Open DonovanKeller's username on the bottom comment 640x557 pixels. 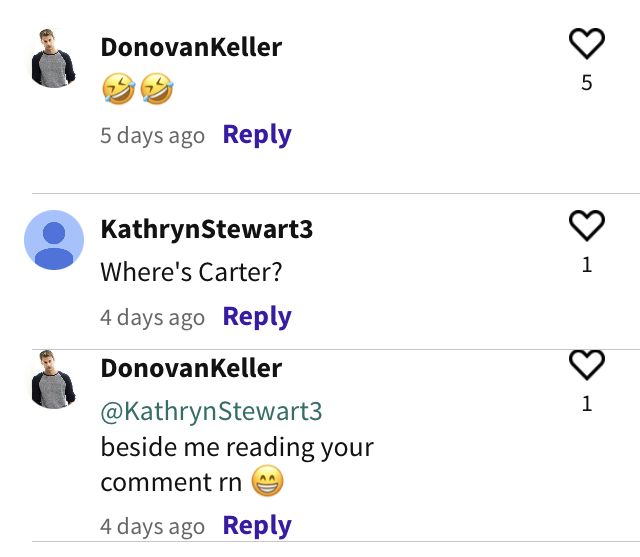(x=191, y=368)
